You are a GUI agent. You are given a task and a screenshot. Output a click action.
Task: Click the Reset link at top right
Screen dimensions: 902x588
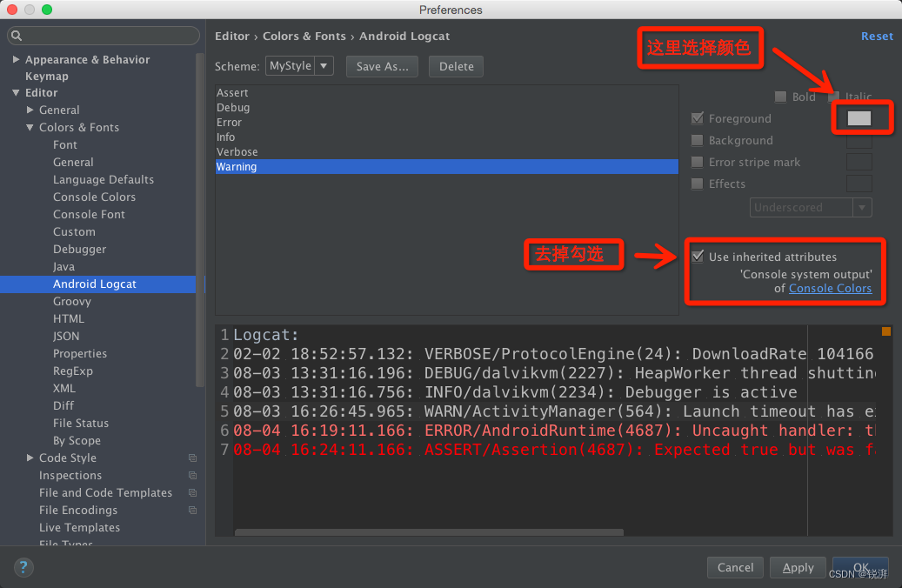pos(877,36)
